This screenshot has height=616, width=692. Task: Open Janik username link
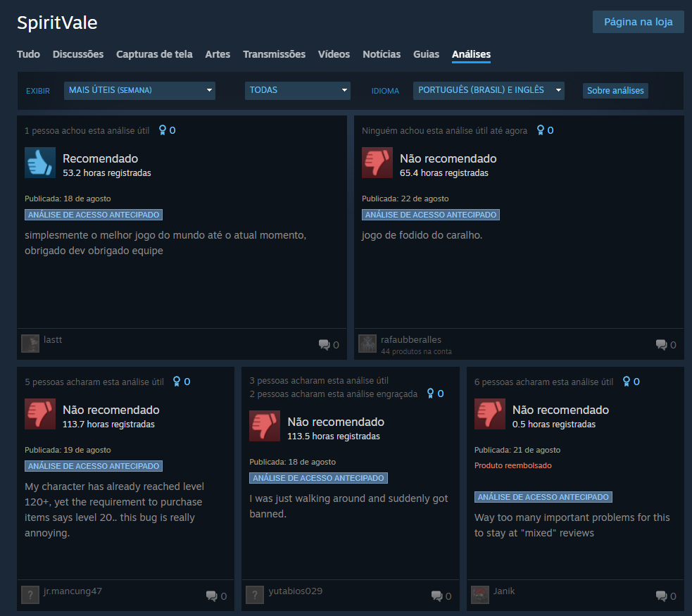504,591
